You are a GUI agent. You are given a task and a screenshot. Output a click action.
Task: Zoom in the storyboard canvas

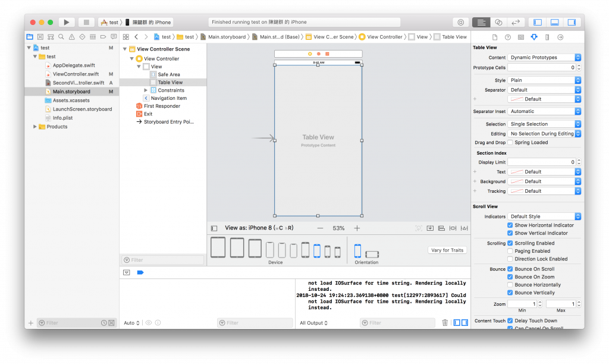357,228
